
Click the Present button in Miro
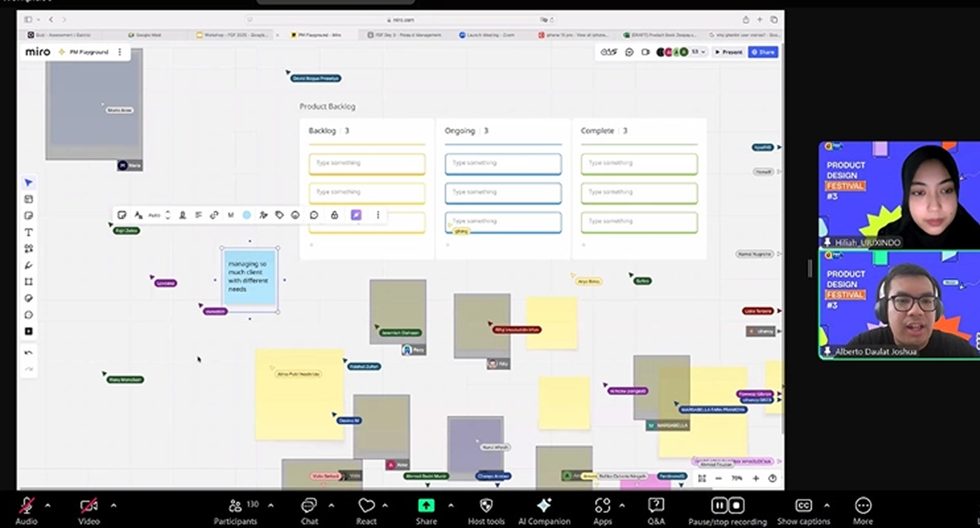(728, 52)
